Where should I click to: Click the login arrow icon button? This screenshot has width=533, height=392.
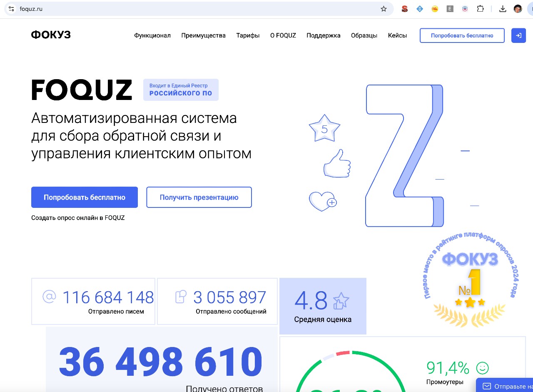click(519, 35)
